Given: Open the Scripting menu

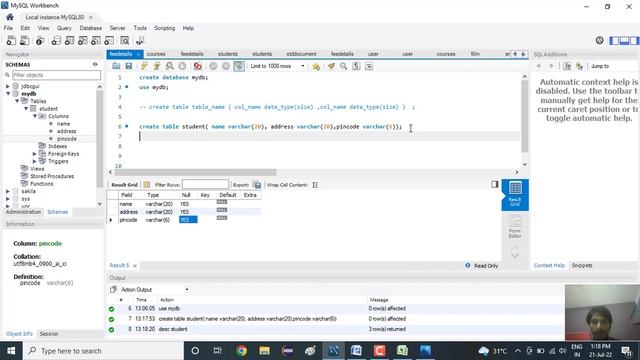Looking at the screenshot, I should click(164, 28).
